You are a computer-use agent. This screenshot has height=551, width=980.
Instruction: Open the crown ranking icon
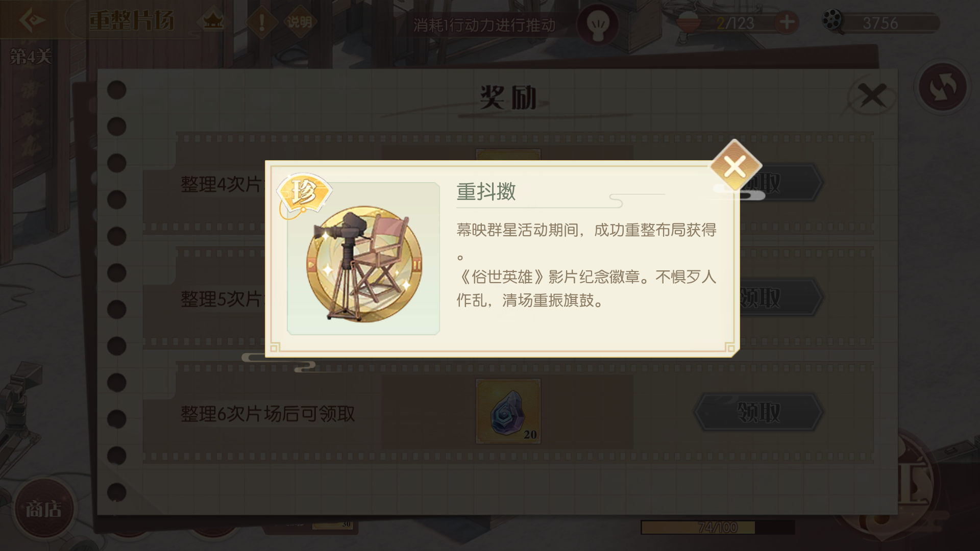tap(213, 22)
